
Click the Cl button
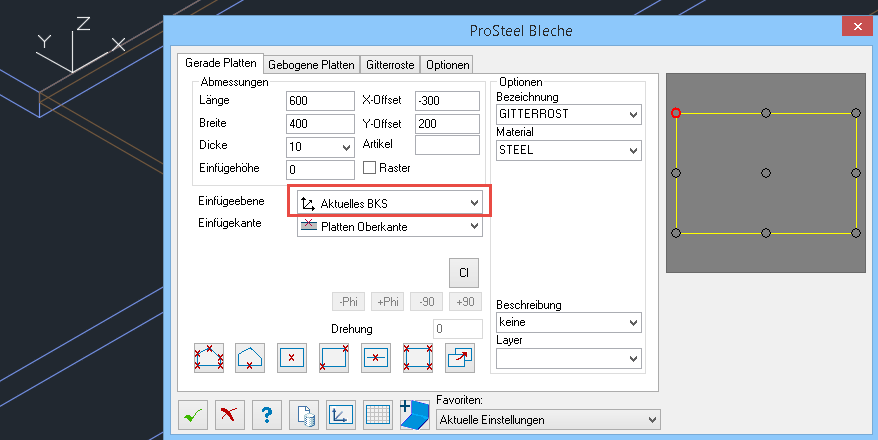[x=464, y=273]
